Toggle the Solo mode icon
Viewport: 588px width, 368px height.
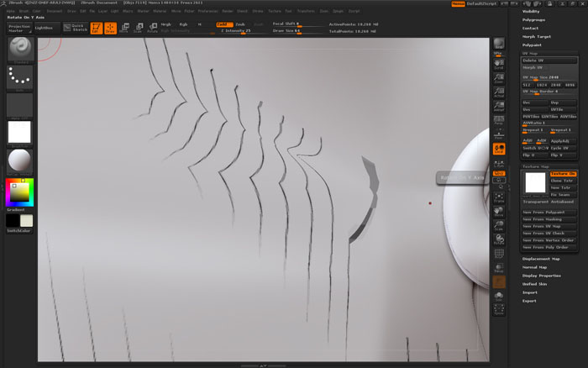pos(499,297)
